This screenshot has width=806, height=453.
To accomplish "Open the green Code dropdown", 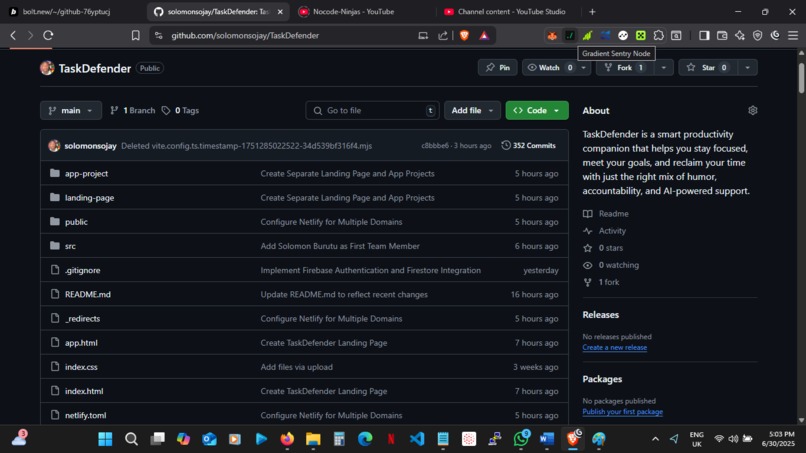I will 537,111.
